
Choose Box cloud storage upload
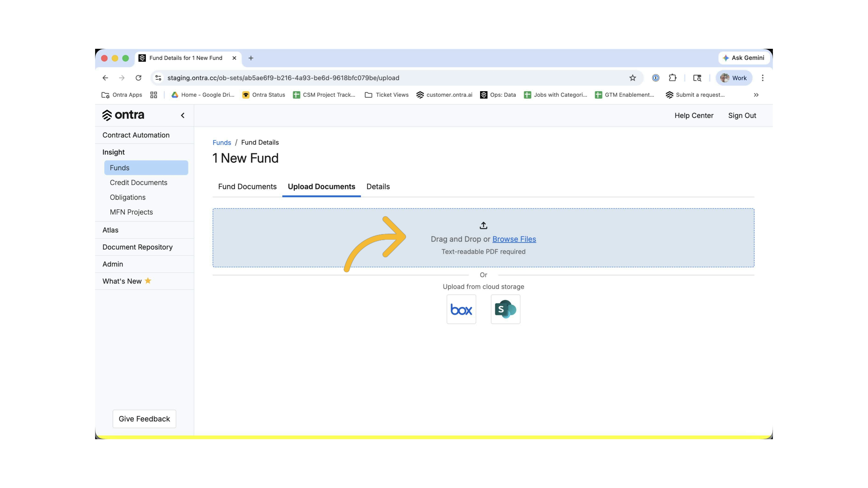click(x=461, y=309)
